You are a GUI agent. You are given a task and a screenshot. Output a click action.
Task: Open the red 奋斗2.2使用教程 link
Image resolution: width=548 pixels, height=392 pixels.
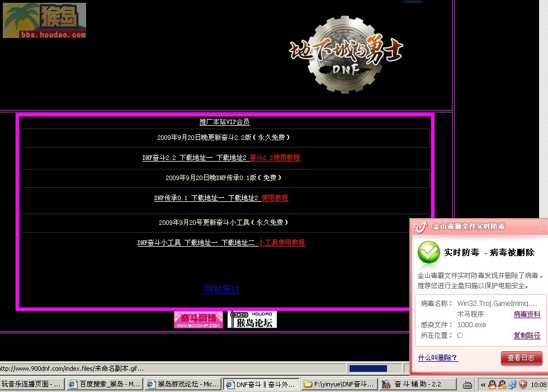point(275,158)
